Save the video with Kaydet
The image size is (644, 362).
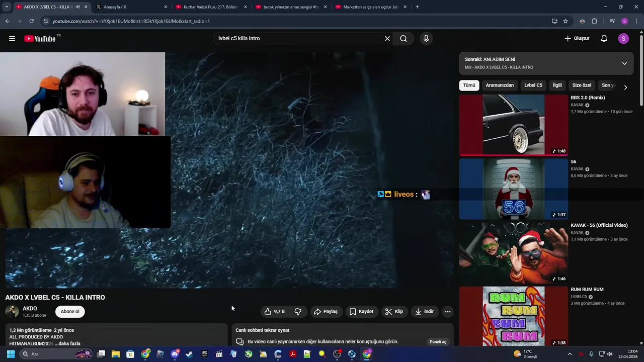tap(361, 312)
